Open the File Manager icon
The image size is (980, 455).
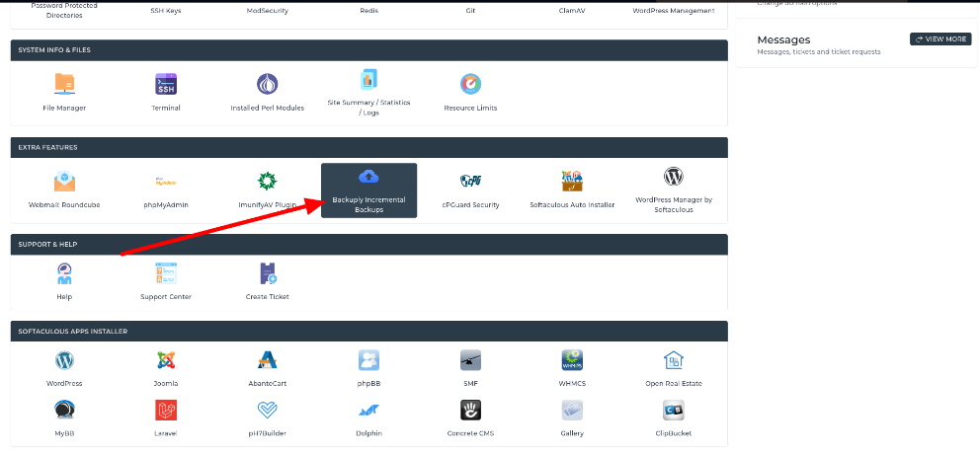(x=64, y=84)
